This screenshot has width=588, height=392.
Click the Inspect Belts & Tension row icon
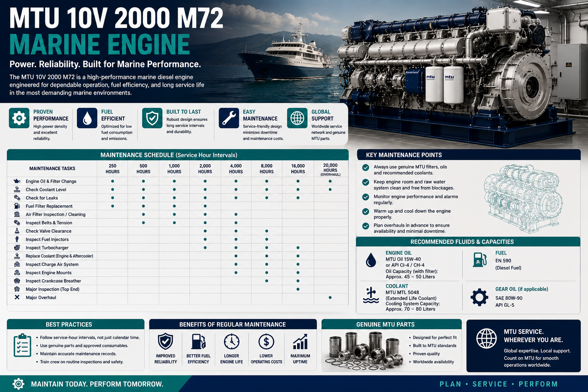(x=17, y=223)
